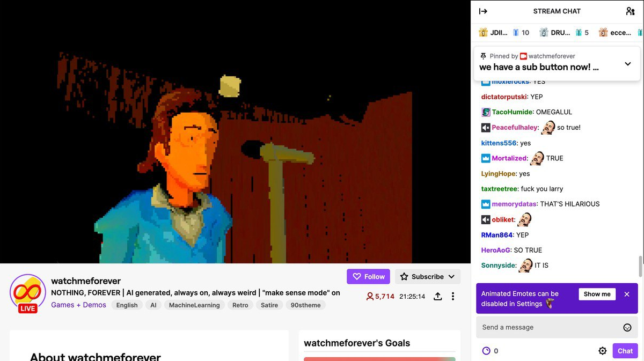
Task: Share the stream via share icon
Action: click(x=438, y=296)
